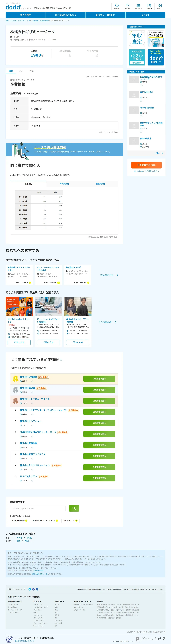Open the doda転職フェア banner
171x644 pixels.
tap(156, 57)
